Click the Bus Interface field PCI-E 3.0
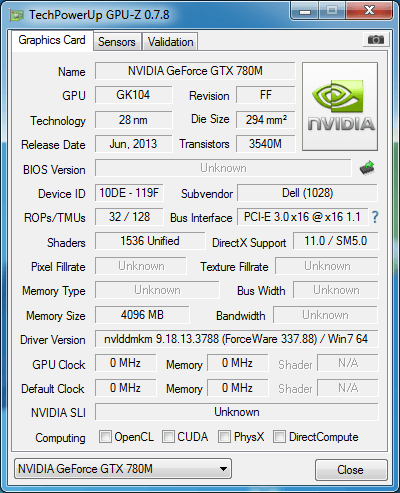Screen dimensions: 400x493 point(303,217)
